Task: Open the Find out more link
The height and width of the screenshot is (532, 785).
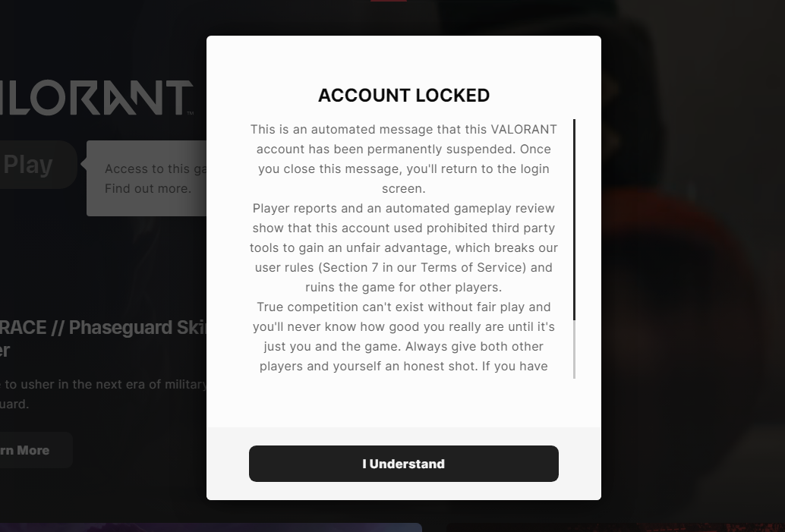Action: point(148,188)
